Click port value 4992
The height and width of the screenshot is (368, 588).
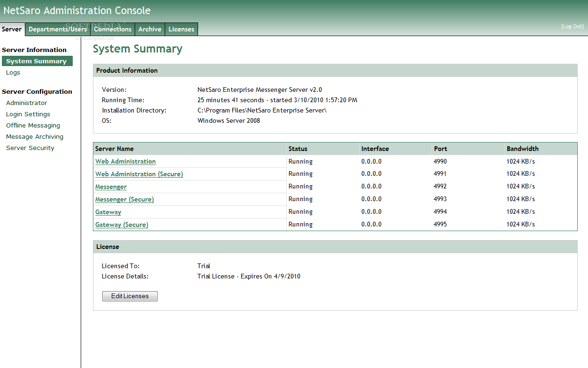[x=441, y=186]
